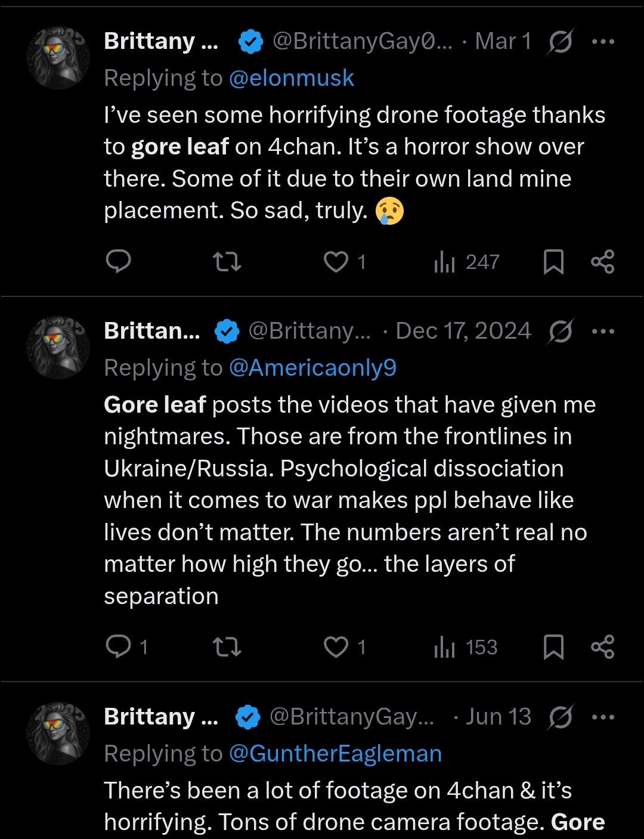Screen dimensions: 644x839
Task: Repost the Dec 17, 2024 tweet
Action: coord(227,647)
